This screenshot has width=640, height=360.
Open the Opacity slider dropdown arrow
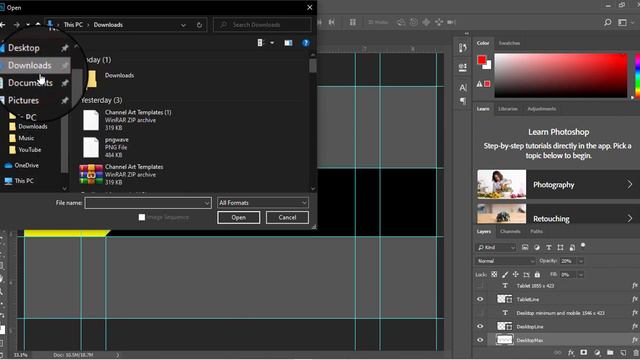coord(581,261)
